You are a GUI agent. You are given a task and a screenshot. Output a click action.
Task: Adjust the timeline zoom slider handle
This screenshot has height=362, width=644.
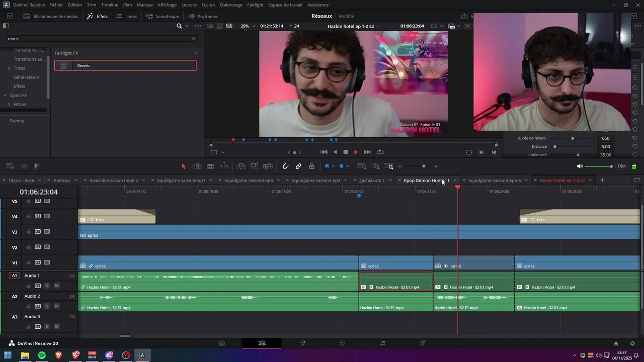pos(424,166)
